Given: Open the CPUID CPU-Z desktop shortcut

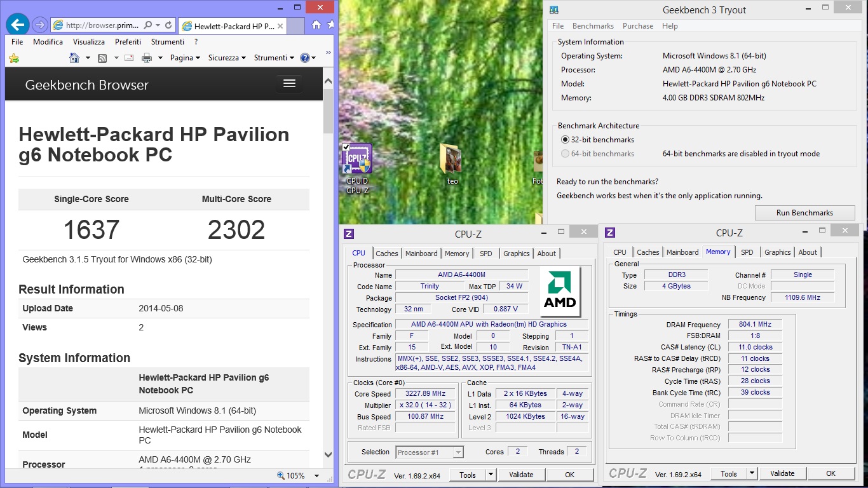Looking at the screenshot, I should tap(357, 168).
